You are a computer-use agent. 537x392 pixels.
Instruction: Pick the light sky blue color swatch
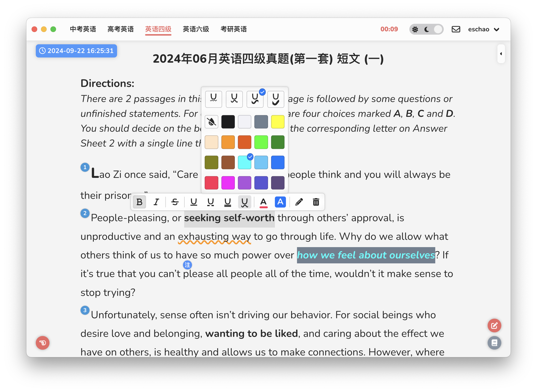pyautogui.click(x=261, y=163)
